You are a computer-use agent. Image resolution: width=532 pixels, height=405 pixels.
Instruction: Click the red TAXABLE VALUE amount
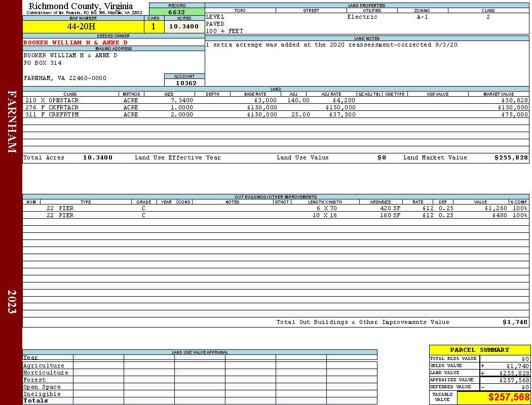coord(509,397)
